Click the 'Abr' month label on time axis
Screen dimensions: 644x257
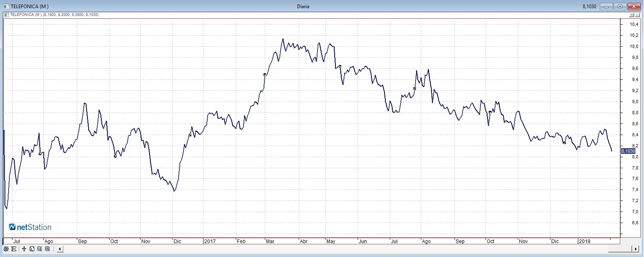pos(304,241)
